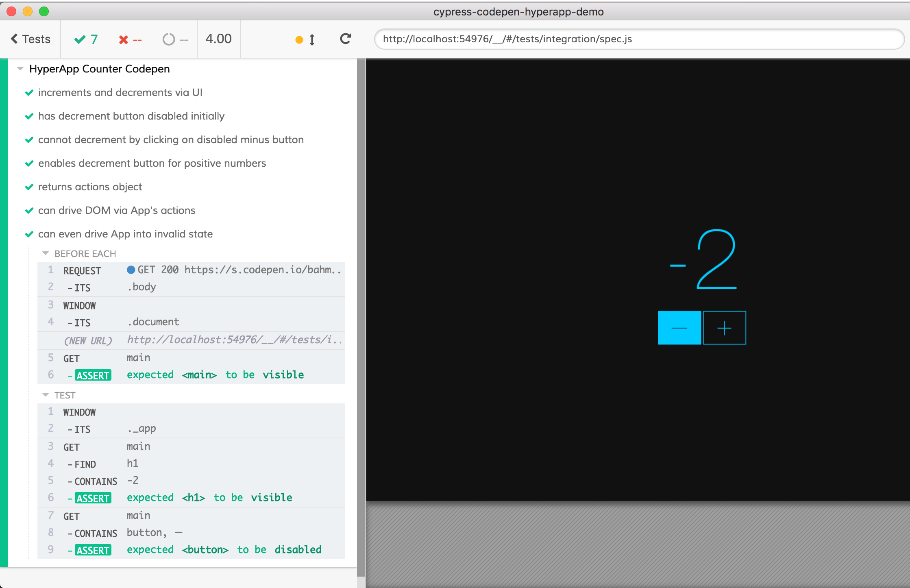Select the REQUEST GET 200 codepen command
This screenshot has height=588, width=910.
pos(191,270)
